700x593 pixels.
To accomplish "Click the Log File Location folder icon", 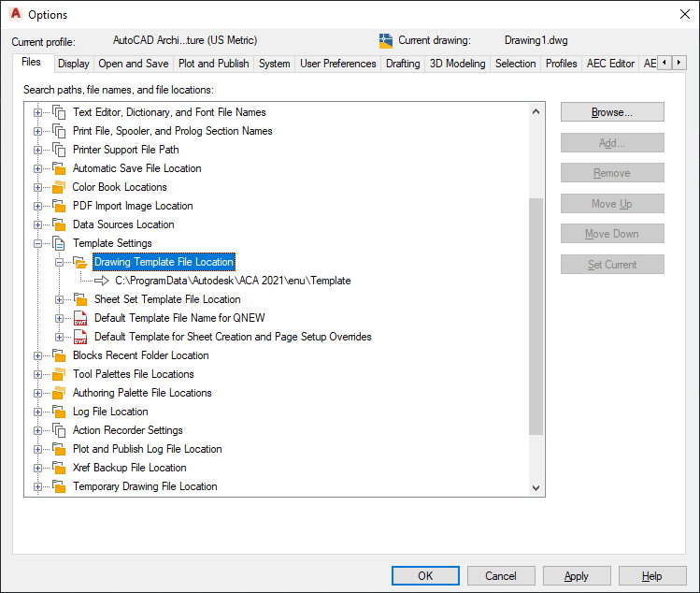I will (59, 412).
